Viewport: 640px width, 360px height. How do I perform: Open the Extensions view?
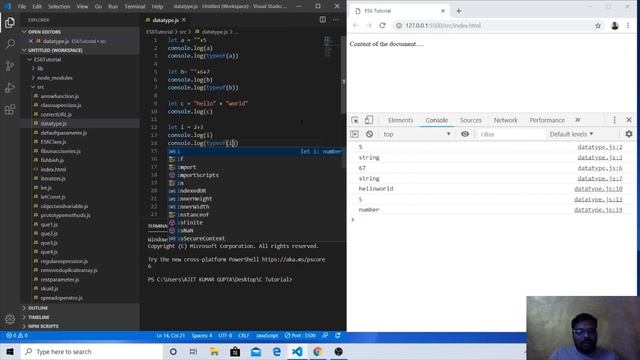(10, 109)
